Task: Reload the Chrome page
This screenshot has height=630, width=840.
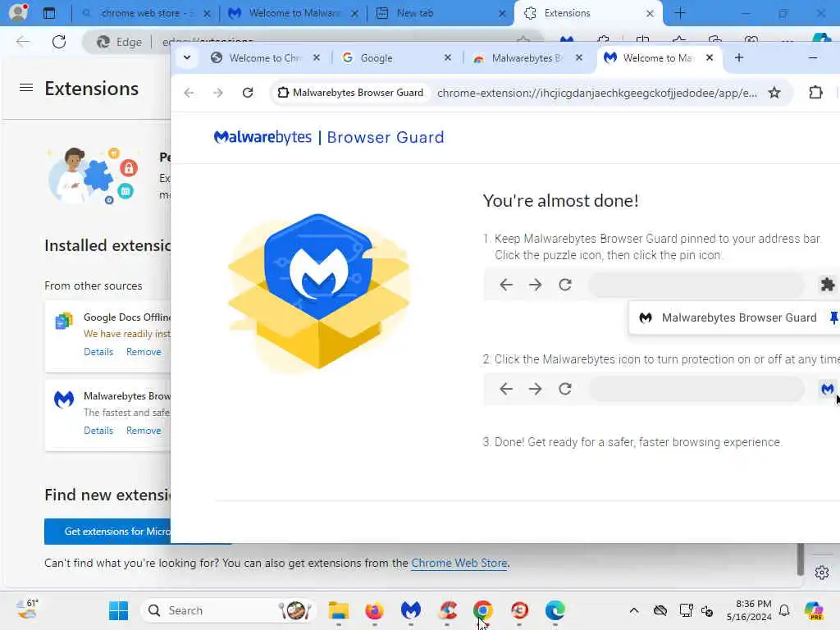Action: [x=248, y=93]
